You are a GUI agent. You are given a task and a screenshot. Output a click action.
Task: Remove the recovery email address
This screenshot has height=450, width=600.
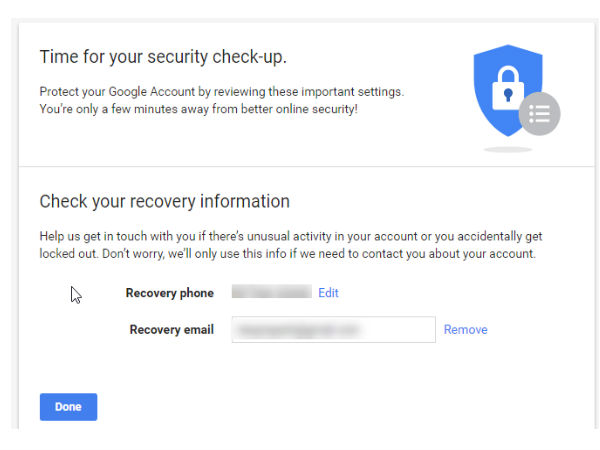(x=465, y=330)
